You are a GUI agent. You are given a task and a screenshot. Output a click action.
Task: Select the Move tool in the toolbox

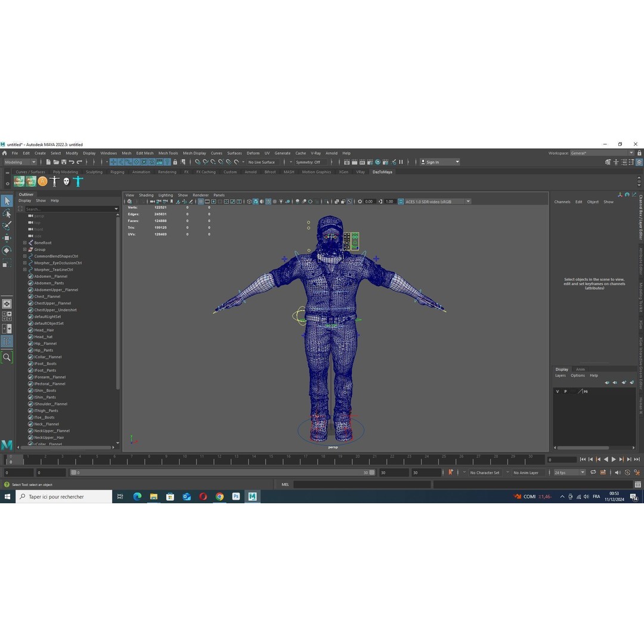(7, 238)
